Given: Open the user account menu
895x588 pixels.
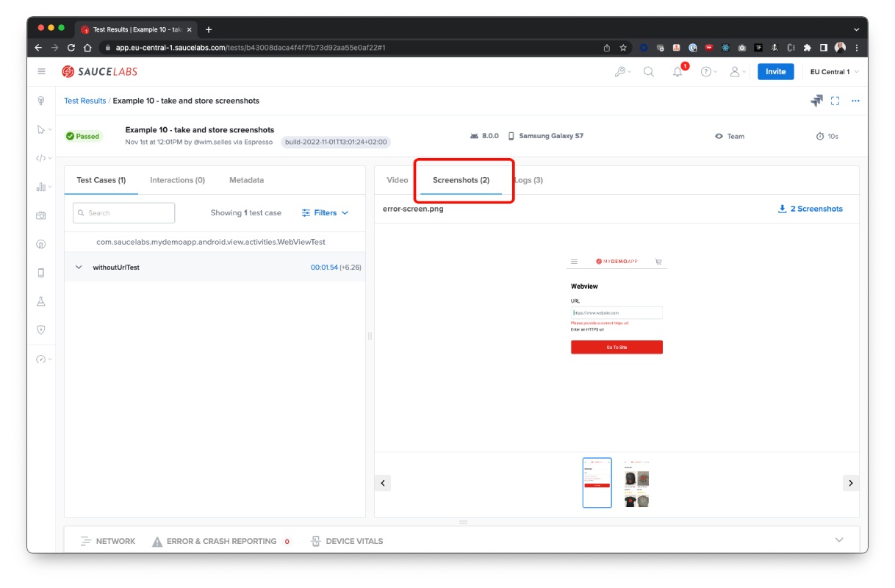Looking at the screenshot, I should (x=736, y=71).
